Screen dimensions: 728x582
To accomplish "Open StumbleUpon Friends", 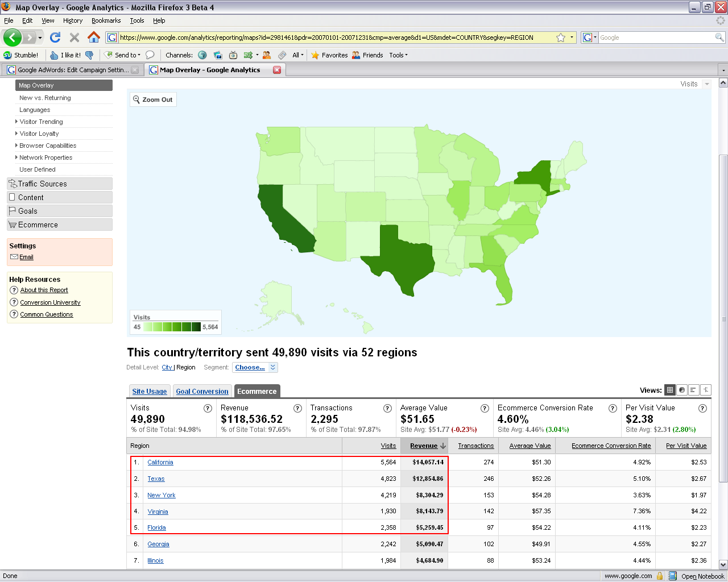I will coord(367,55).
